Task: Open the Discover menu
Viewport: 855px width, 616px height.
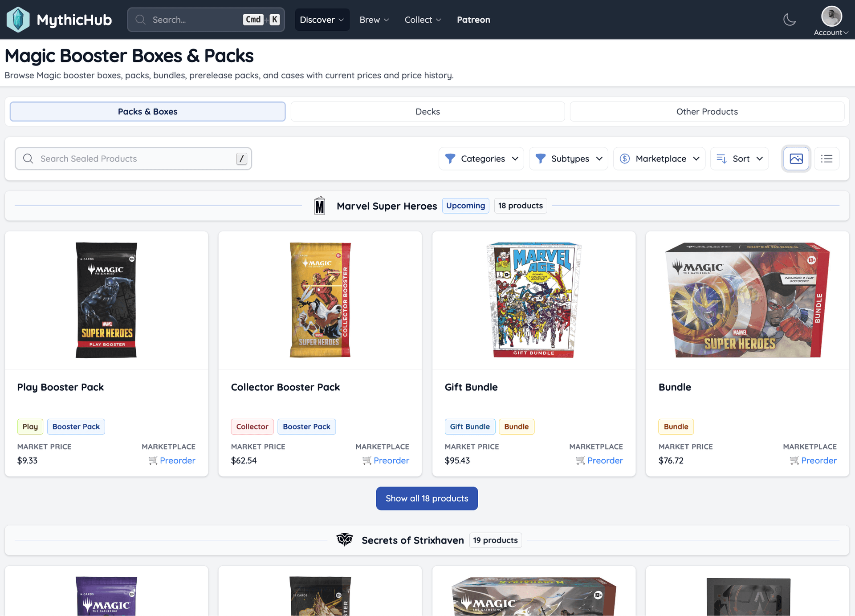Action: pos(322,20)
